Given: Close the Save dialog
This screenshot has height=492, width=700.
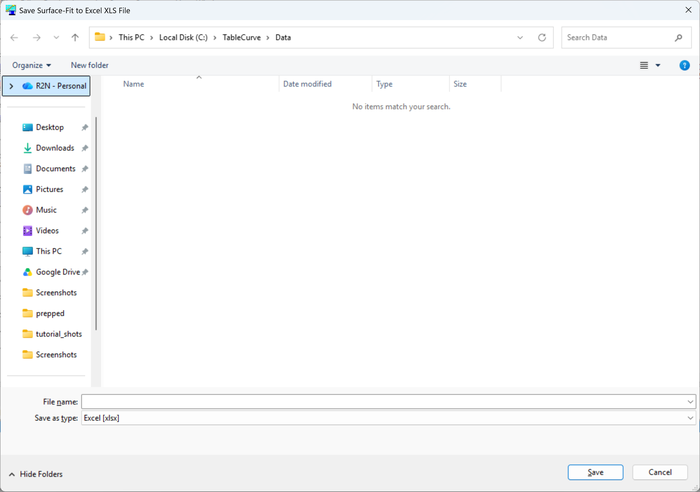Looking at the screenshot, I should [x=688, y=10].
